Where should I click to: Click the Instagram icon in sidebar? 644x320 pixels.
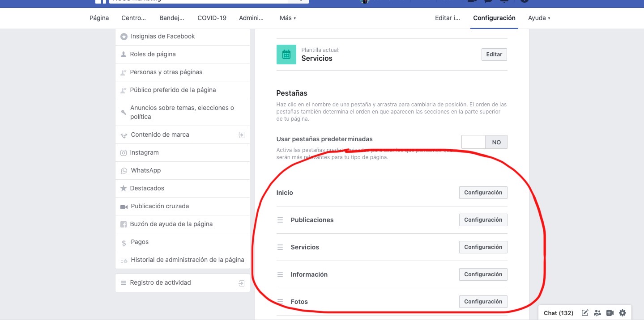tap(124, 153)
